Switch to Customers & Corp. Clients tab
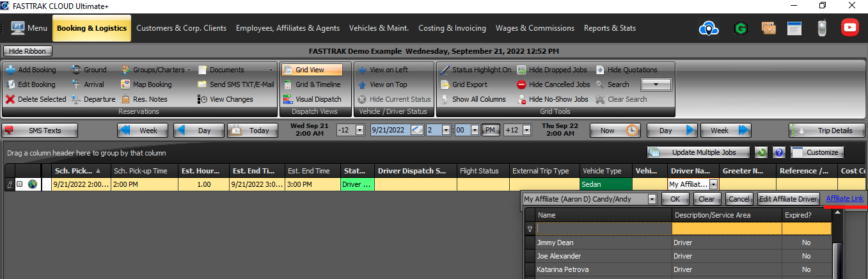The width and height of the screenshot is (868, 279). tap(181, 28)
